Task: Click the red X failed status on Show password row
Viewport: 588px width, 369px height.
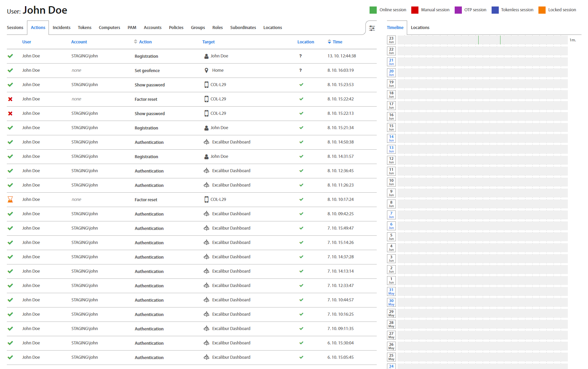Action: point(10,113)
